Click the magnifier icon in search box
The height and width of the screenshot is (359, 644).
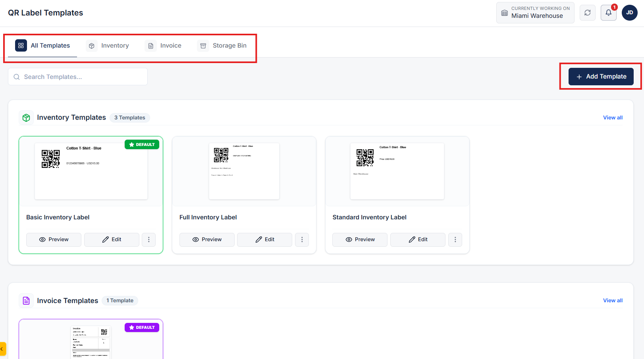17,77
